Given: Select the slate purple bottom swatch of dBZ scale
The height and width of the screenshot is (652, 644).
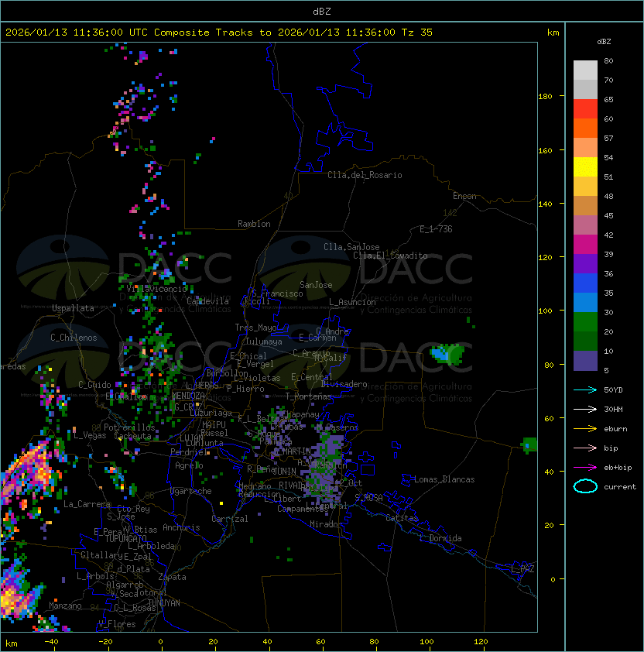Looking at the screenshot, I should click(x=585, y=361).
